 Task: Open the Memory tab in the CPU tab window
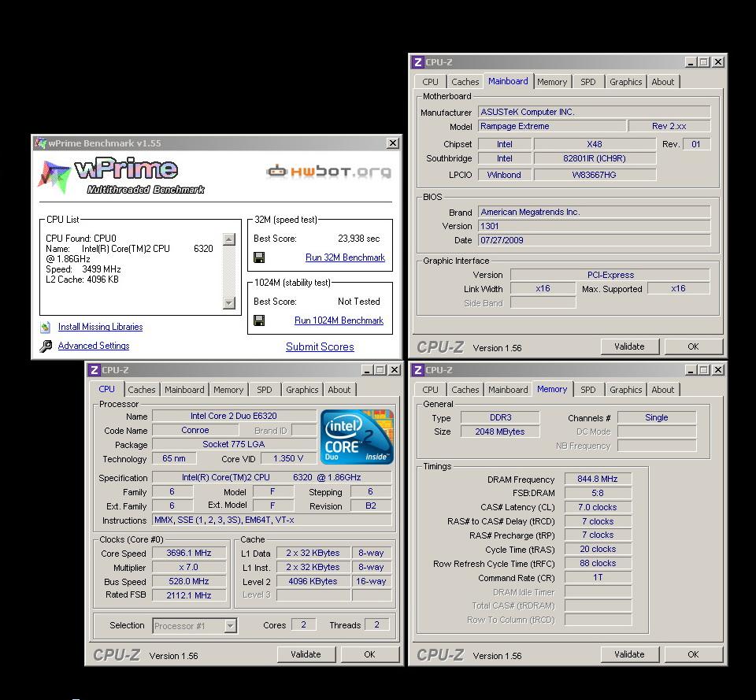click(x=228, y=390)
